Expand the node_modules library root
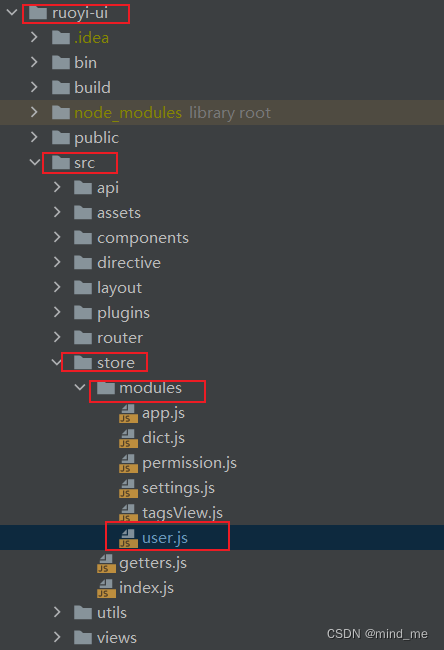 tap(34, 112)
